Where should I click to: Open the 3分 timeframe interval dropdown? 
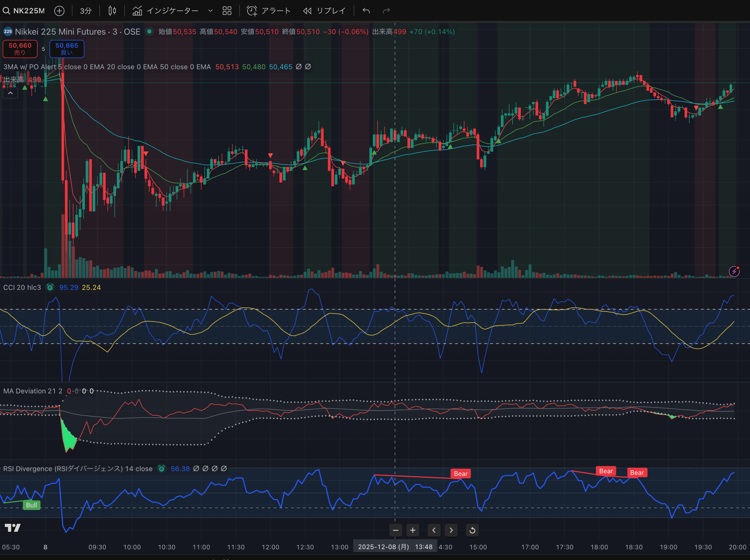86,11
